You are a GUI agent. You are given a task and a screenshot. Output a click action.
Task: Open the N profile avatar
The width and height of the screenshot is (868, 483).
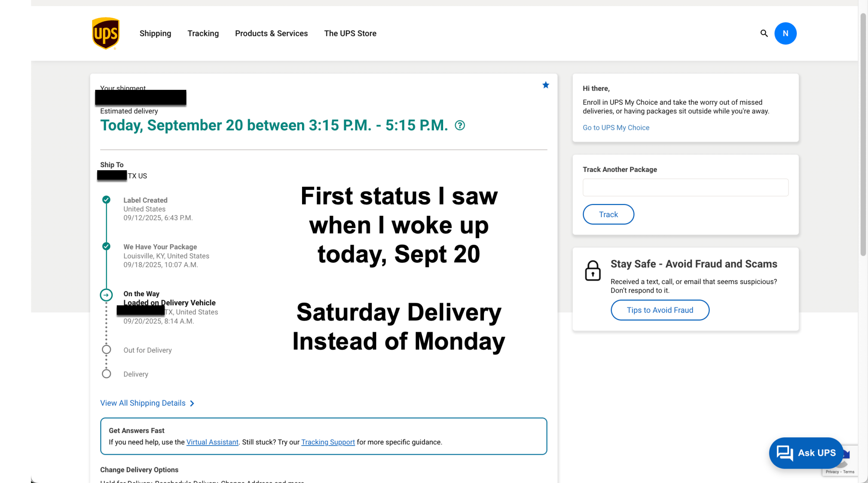tap(785, 33)
